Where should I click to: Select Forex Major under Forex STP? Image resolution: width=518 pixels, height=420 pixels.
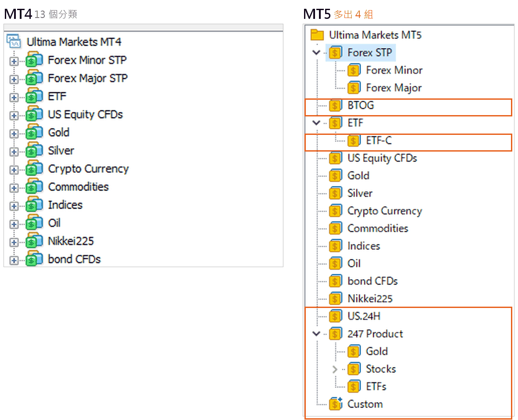[394, 87]
